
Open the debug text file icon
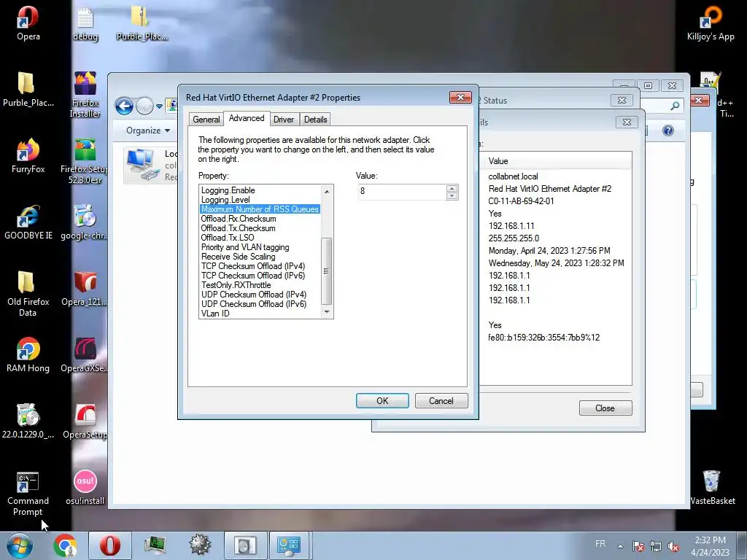85,24
